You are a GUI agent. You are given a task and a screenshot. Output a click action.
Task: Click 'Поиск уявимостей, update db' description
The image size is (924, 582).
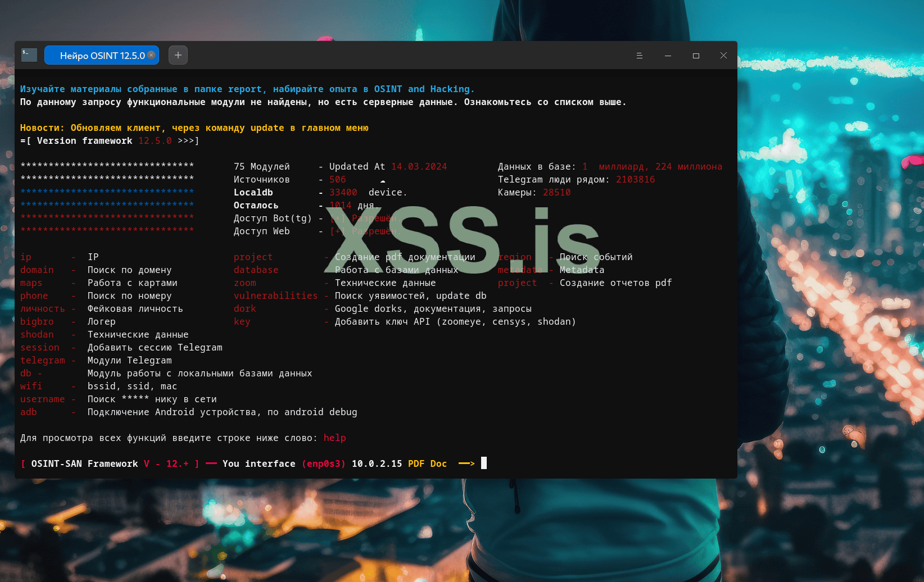pyautogui.click(x=411, y=295)
